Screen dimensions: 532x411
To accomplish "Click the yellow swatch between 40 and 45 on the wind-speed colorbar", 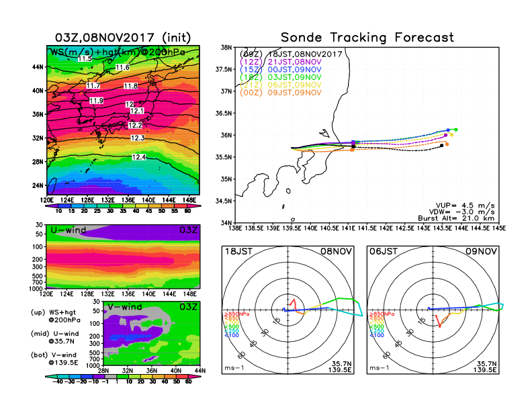I will point(142,206).
